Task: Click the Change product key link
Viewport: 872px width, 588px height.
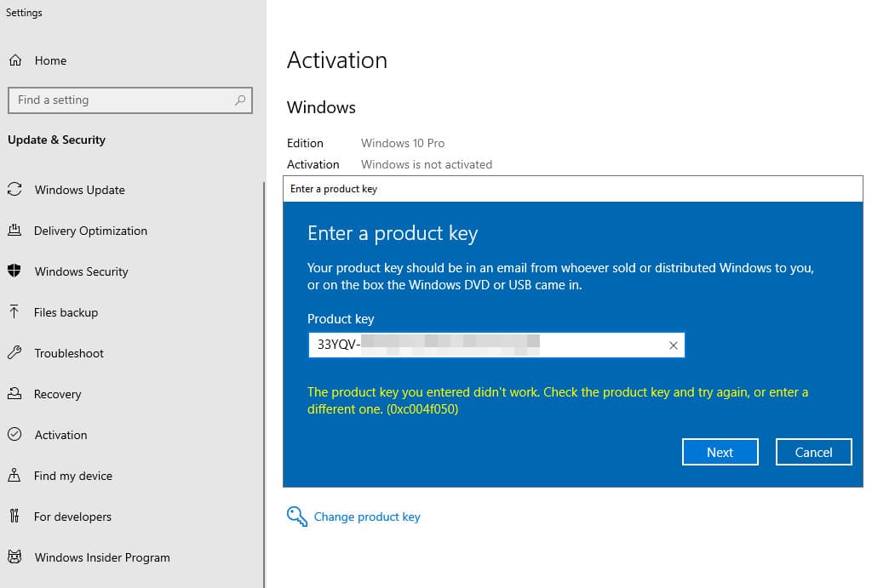Action: point(367,517)
